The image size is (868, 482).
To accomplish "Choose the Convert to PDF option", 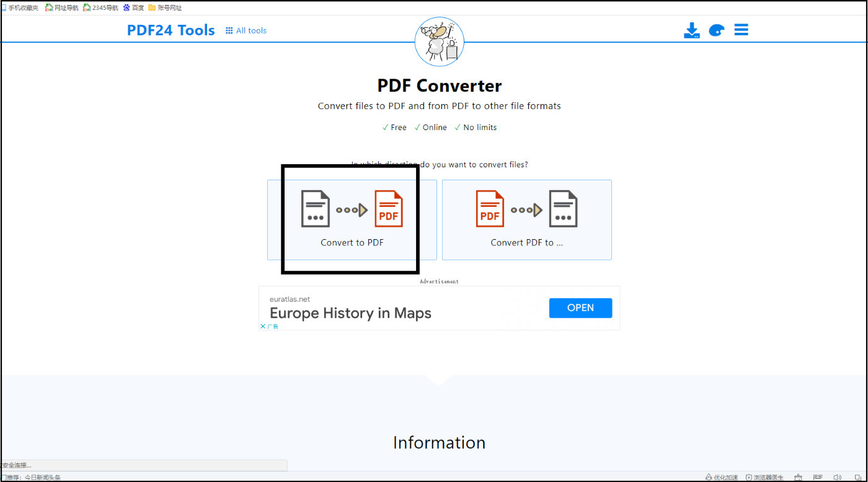I will tap(352, 220).
